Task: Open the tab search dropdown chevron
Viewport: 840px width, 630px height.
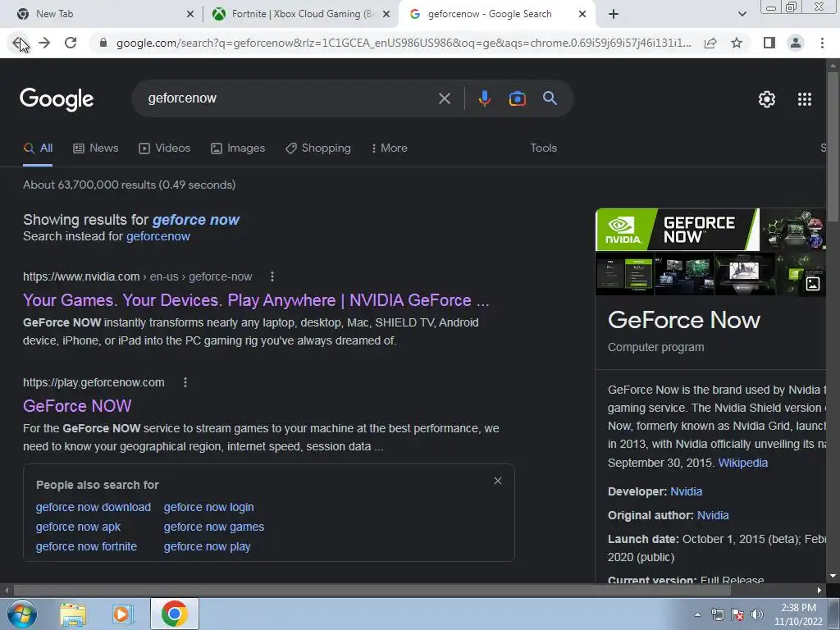Action: 742,14
